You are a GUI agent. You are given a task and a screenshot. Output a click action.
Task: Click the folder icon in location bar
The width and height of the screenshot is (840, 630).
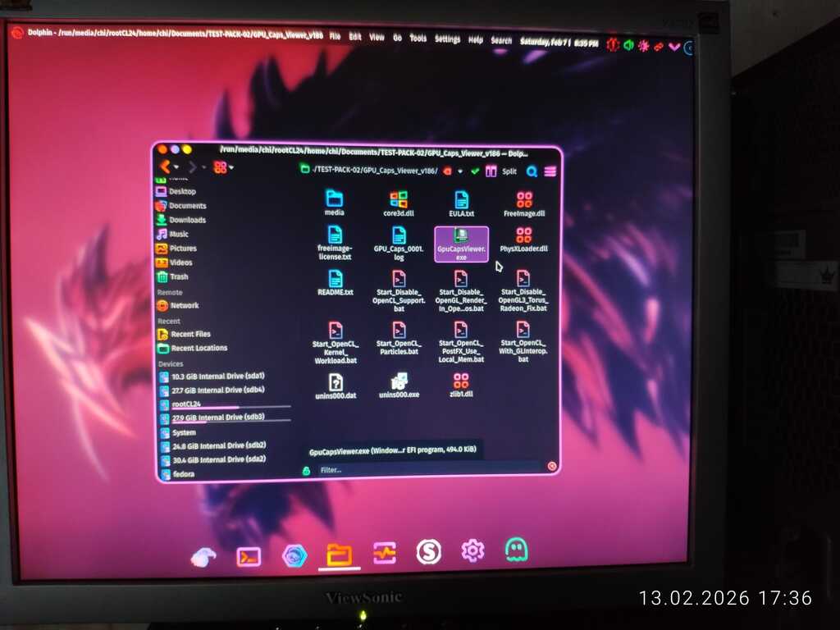305,169
